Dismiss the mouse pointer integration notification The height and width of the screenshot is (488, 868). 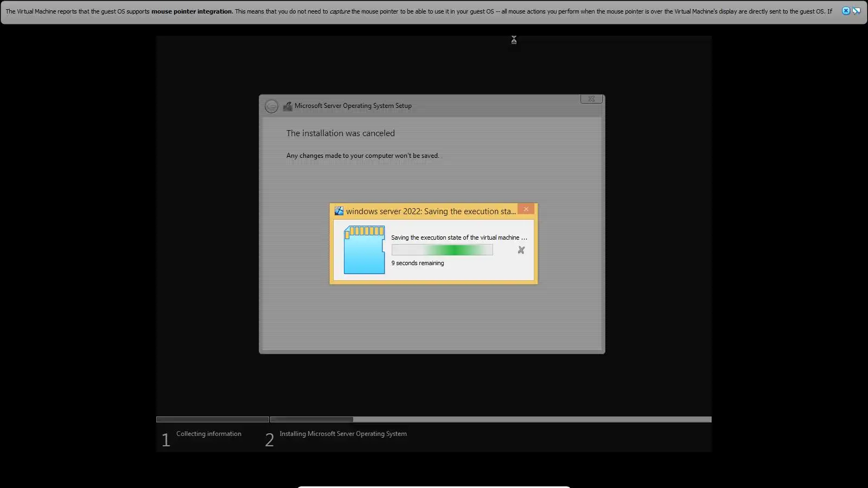click(x=846, y=11)
